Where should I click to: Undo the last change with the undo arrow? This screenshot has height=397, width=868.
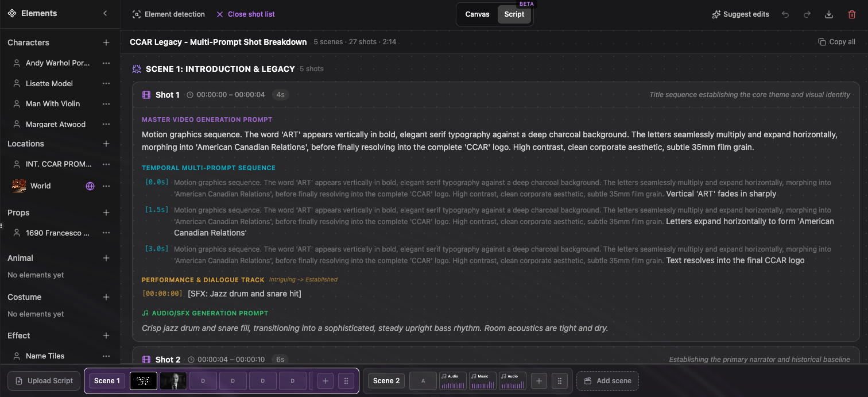[x=785, y=14]
